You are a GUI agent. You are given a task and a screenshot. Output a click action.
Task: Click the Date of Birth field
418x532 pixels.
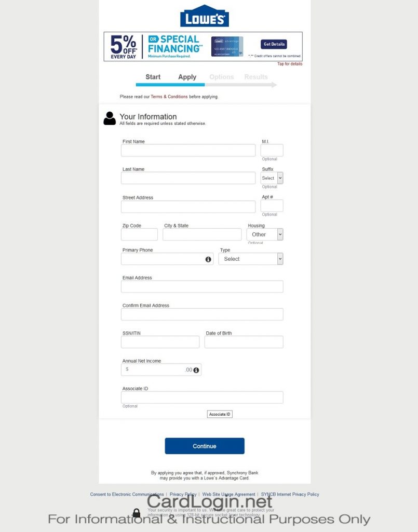point(244,342)
